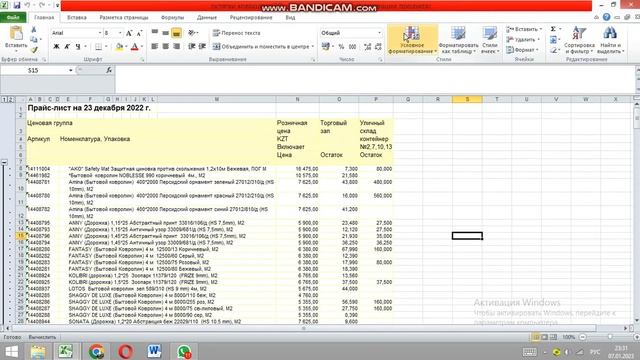This screenshot has height=360, width=640.
Task: Open Сортировка и фильтр menu
Action: [x=579, y=40]
